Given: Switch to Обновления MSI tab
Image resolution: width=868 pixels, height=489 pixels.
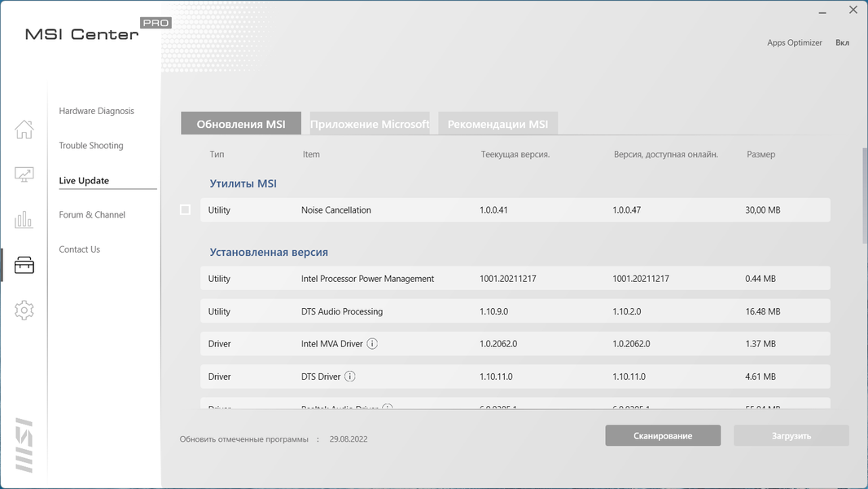Looking at the screenshot, I should 241,124.
